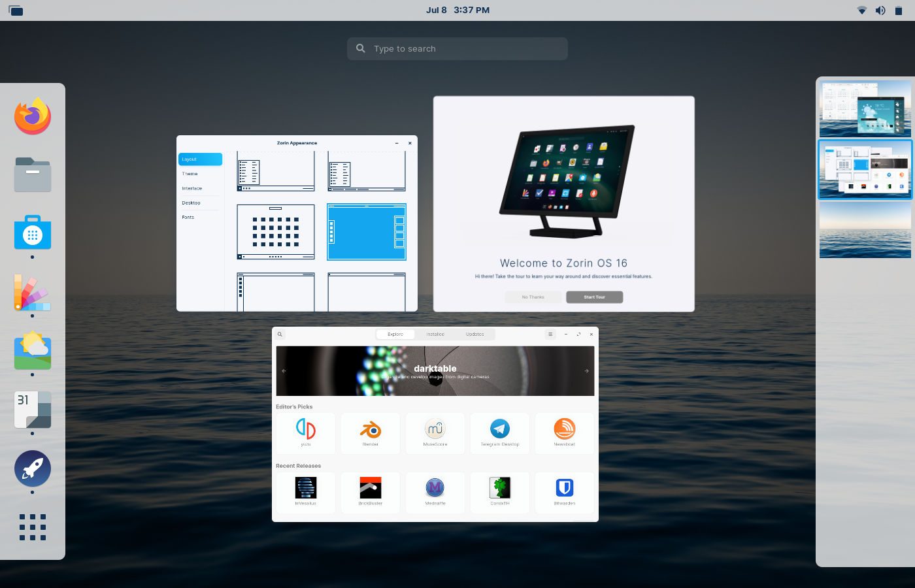Click the No Thanks button

pos(533,297)
